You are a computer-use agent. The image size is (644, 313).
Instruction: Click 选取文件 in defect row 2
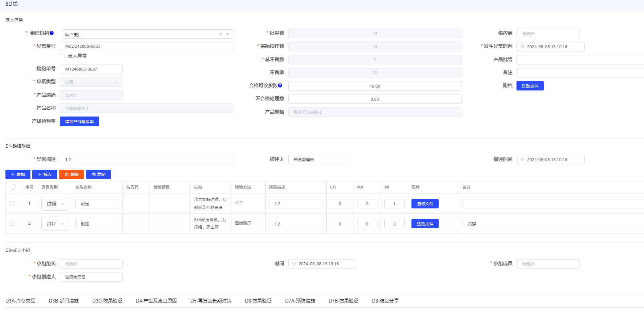click(x=425, y=224)
